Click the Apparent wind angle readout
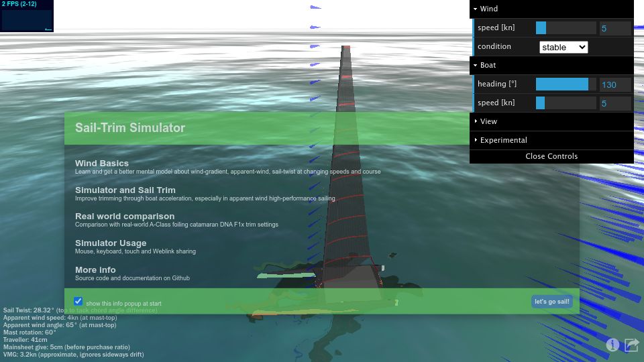 [x=60, y=325]
